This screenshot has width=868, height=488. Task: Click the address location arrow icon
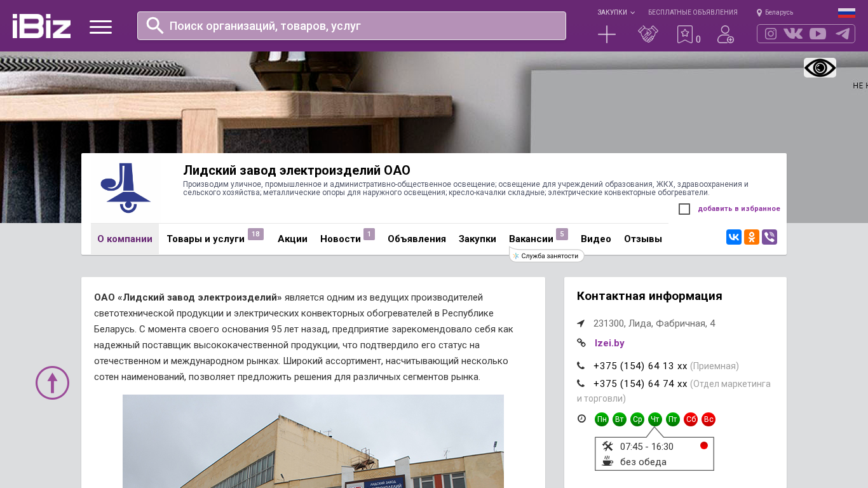coord(581,323)
